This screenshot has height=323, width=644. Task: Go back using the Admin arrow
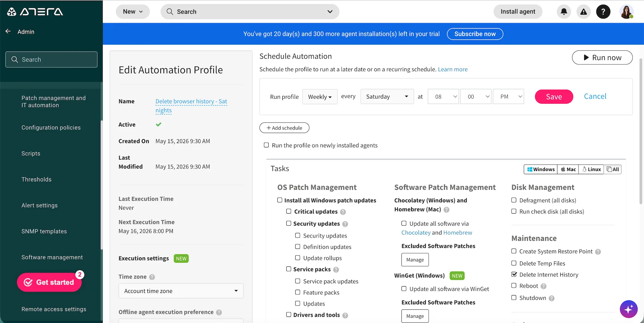click(8, 31)
